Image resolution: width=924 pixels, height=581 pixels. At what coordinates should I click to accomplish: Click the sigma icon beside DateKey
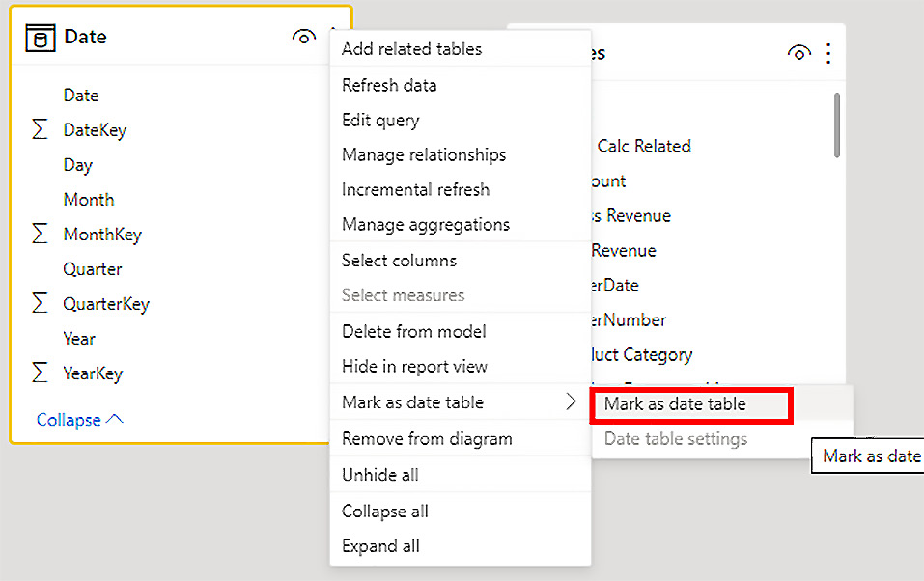(40, 130)
